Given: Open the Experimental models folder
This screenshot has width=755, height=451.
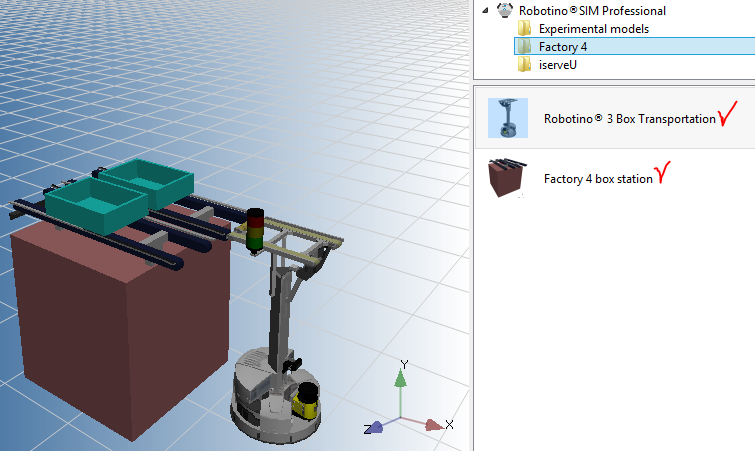Looking at the screenshot, I should 594,29.
